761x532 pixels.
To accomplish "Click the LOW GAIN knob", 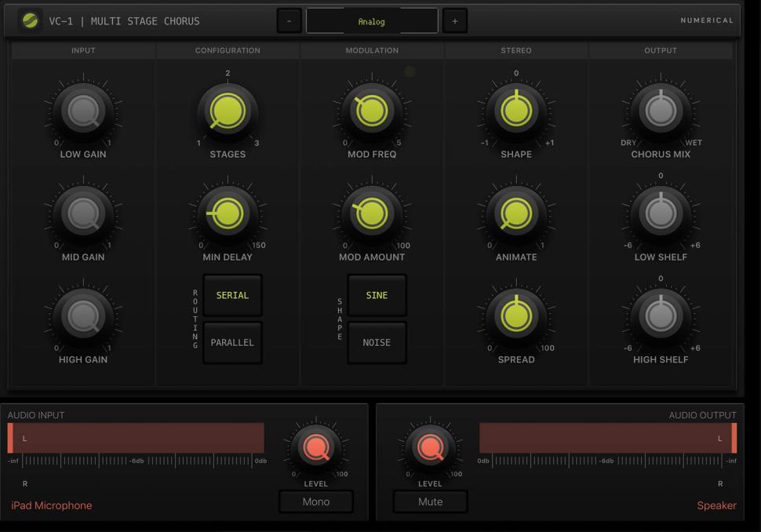I will (x=83, y=111).
